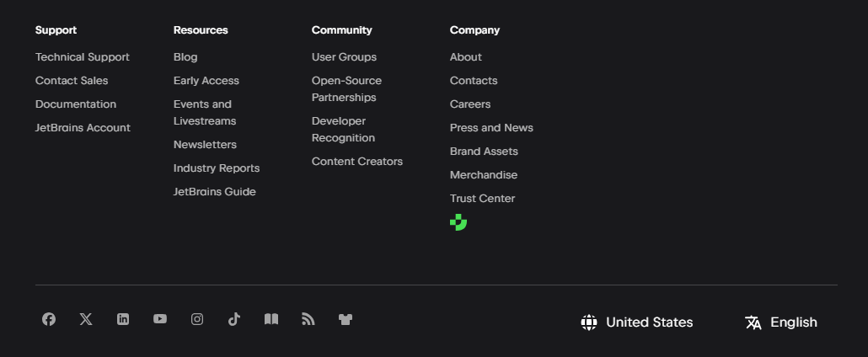
Task: Click the Resources column heading
Action: coord(201,30)
